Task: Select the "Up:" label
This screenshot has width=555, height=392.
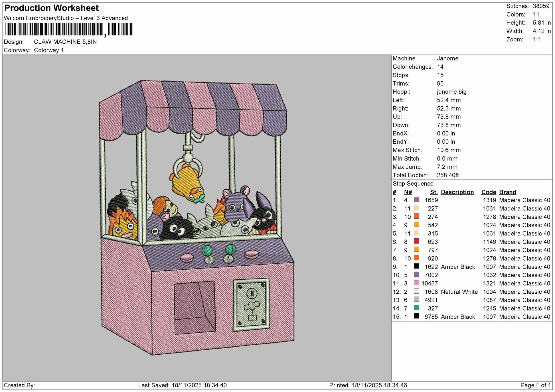Action: pos(397,117)
